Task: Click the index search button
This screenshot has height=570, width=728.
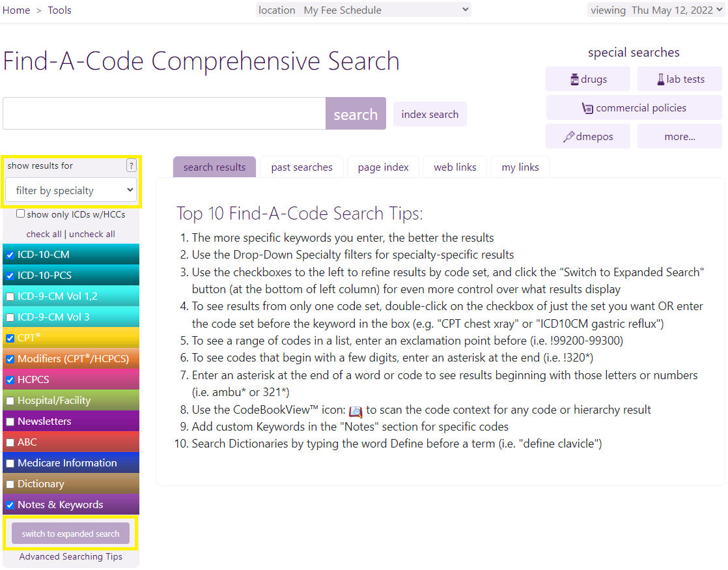Action: [430, 114]
